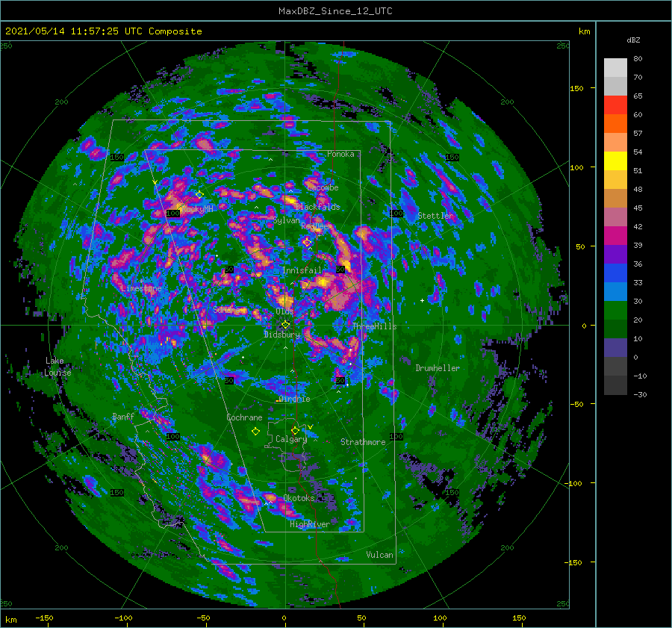Click the Blackfalds town label
The image size is (672, 628).
[x=317, y=207]
